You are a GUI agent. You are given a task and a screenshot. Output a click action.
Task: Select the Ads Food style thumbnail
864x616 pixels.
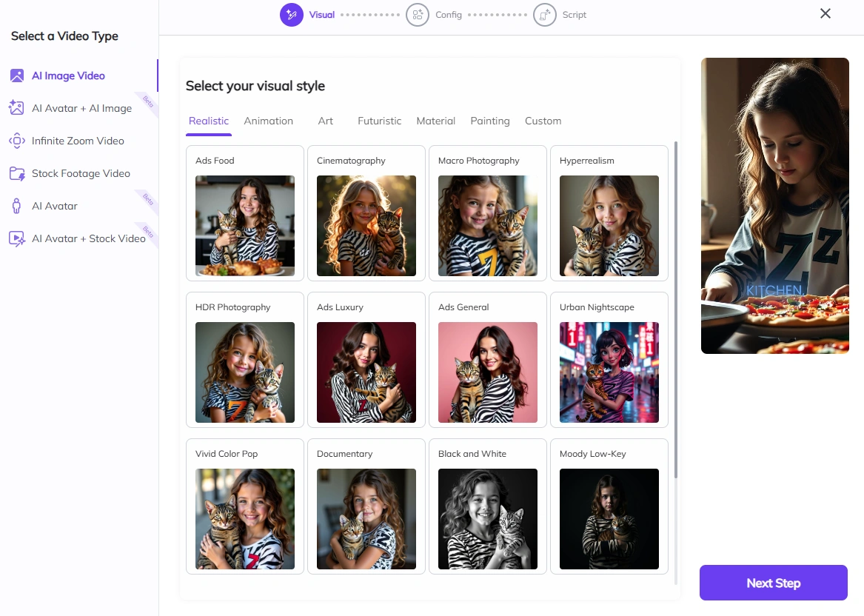coord(244,226)
